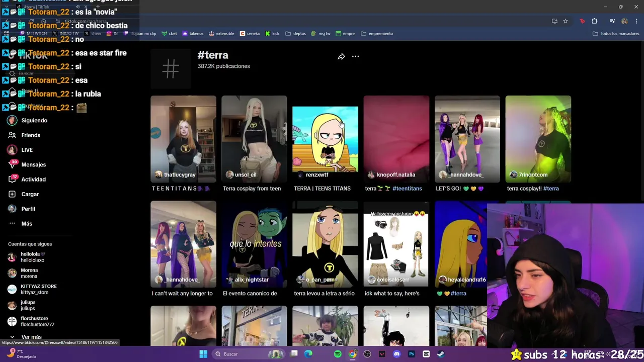Open Perfil from the sidebar
The height and width of the screenshot is (362, 644).
click(22, 209)
